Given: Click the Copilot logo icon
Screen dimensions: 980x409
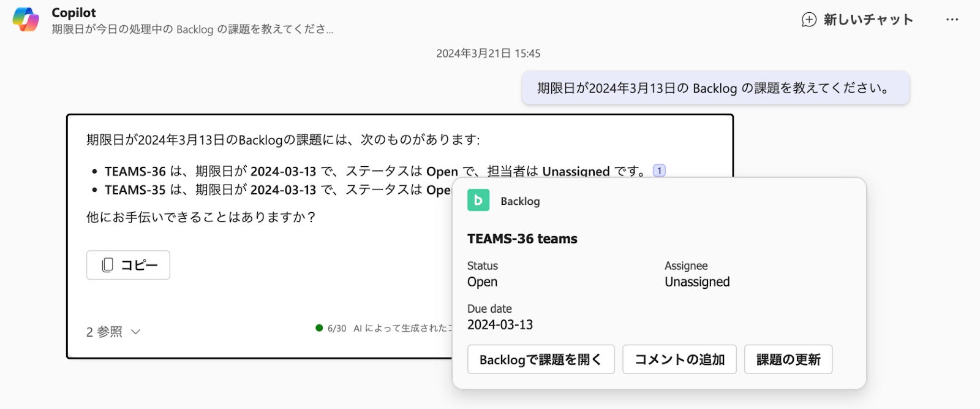Looking at the screenshot, I should 26,20.
